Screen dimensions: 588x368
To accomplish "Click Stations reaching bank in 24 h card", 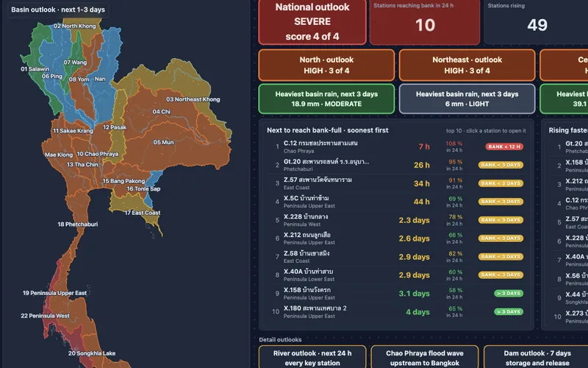I will [x=425, y=22].
